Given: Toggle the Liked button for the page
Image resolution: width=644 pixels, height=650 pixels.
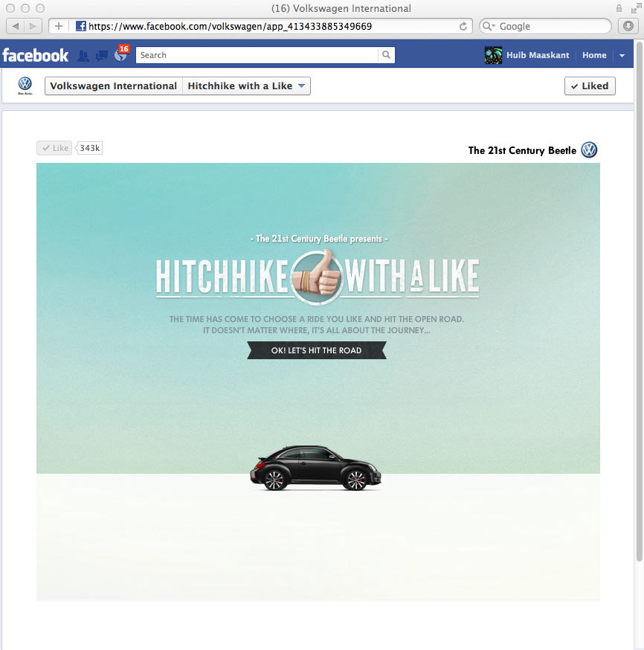Looking at the screenshot, I should click(590, 86).
